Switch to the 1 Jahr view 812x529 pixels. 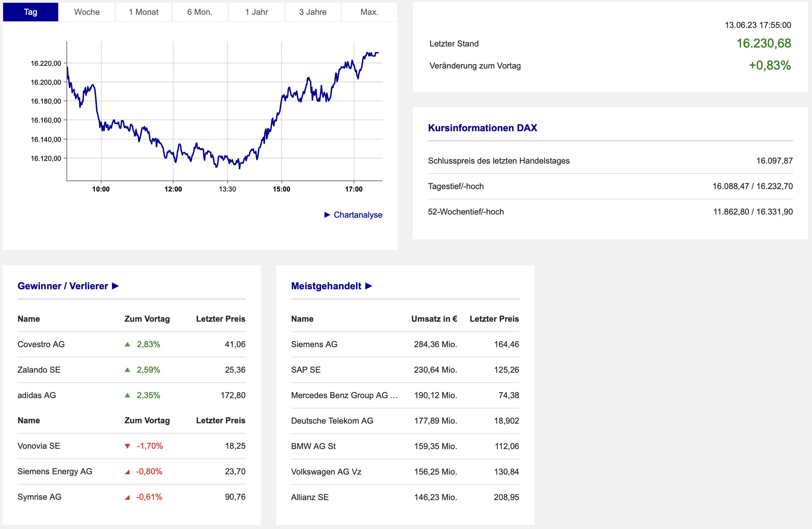257,12
